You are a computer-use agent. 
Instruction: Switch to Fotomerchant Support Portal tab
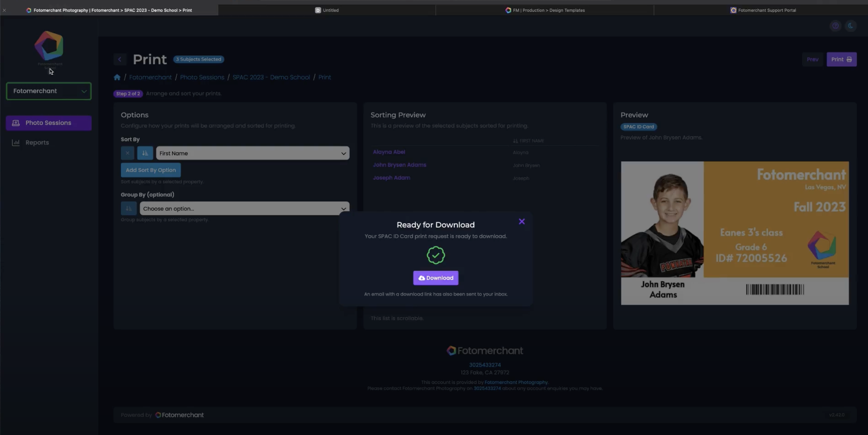(763, 10)
